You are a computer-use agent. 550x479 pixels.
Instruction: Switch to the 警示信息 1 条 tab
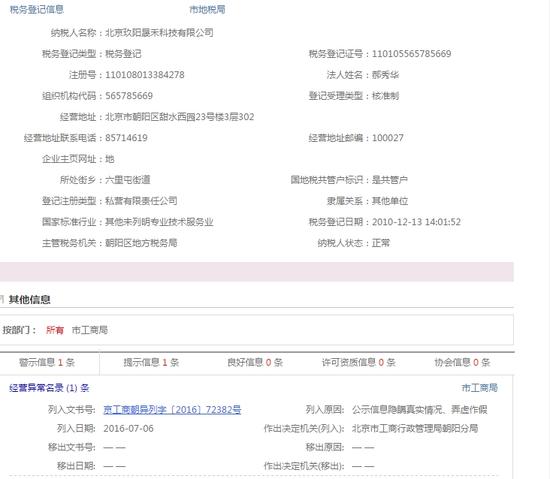coord(47,362)
